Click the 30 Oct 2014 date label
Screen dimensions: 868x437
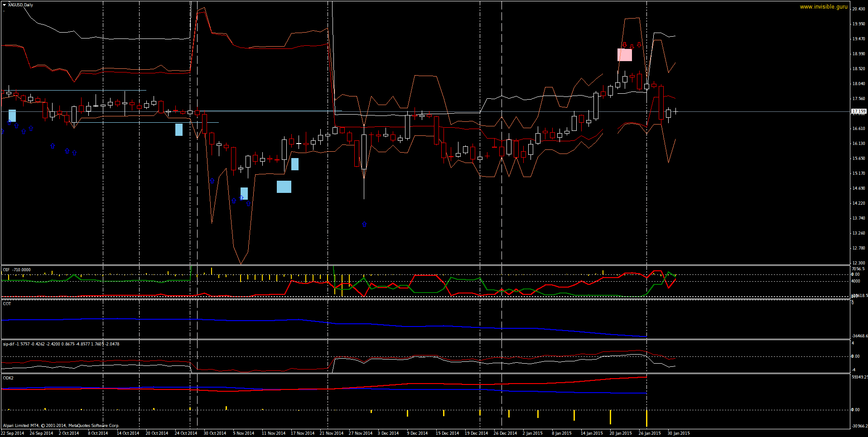(215, 433)
